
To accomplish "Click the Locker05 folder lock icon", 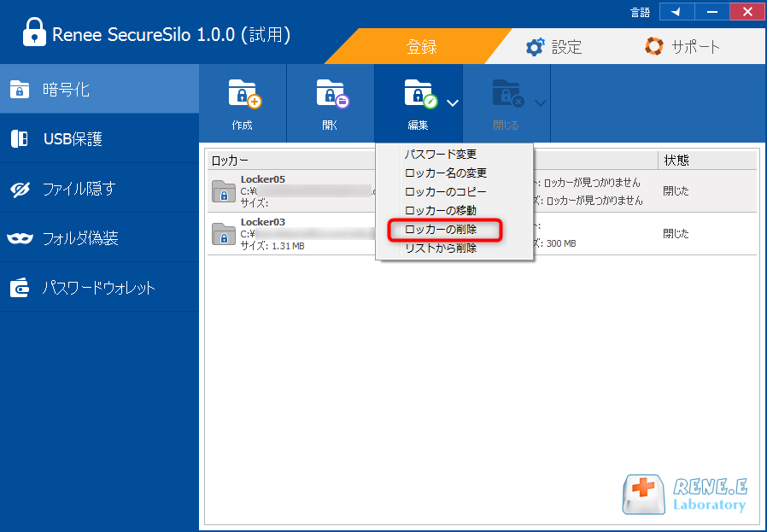I will pyautogui.click(x=224, y=191).
